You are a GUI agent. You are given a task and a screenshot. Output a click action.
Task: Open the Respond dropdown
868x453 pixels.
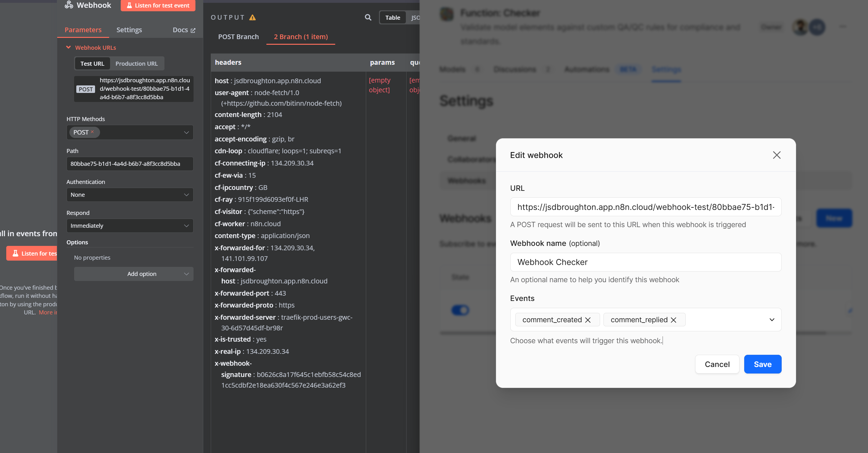pyautogui.click(x=130, y=226)
